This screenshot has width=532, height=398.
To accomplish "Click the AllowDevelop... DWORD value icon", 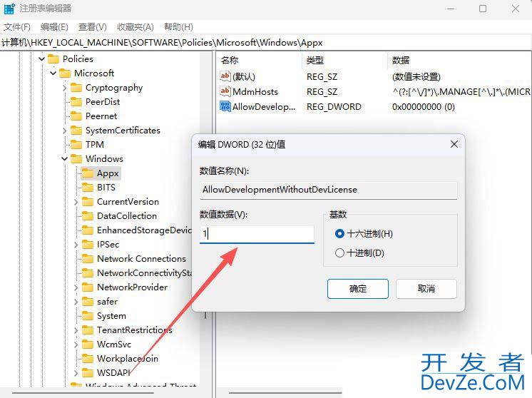I will [x=225, y=106].
